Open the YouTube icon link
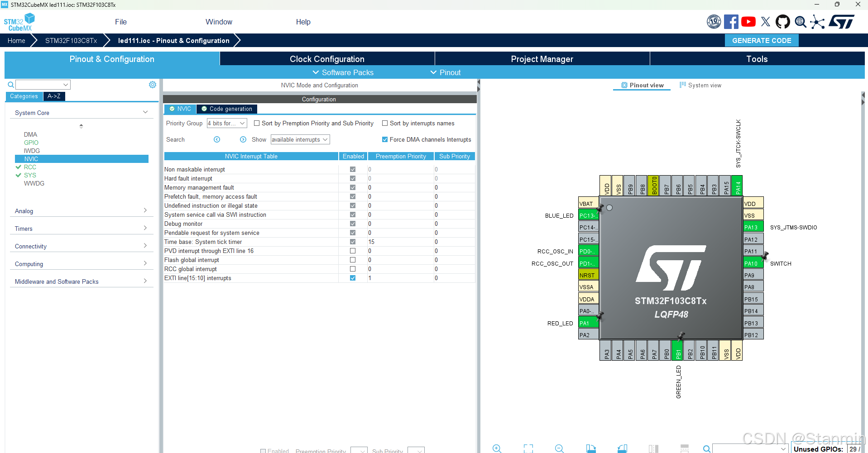 tap(748, 22)
